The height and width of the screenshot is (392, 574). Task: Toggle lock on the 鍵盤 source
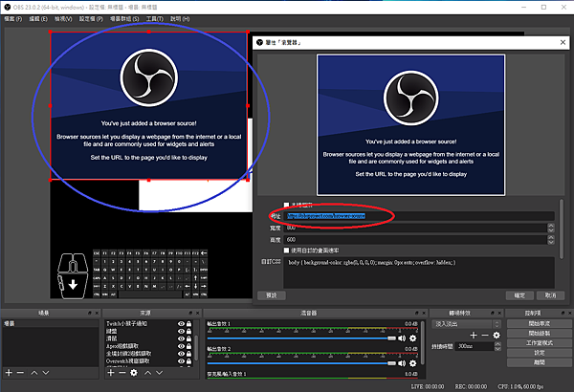tap(188, 331)
